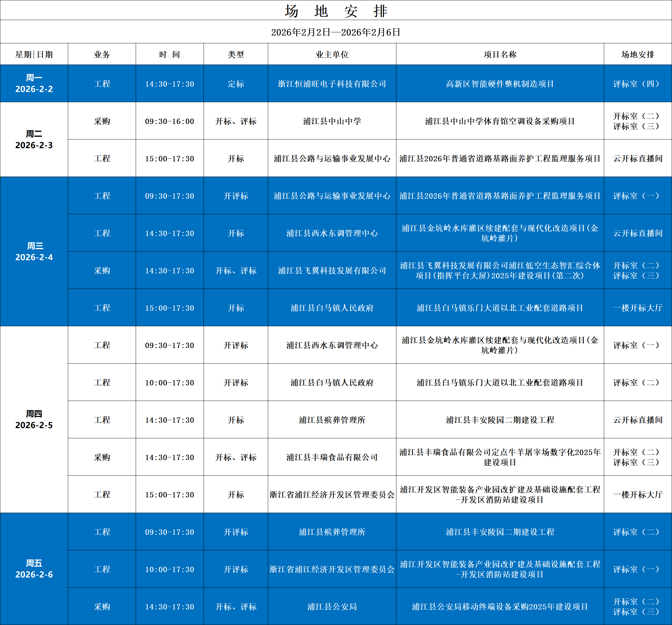Click 浦江县丰瑞食品有限公司 owner cell
This screenshot has height=625, width=672.
click(x=332, y=457)
